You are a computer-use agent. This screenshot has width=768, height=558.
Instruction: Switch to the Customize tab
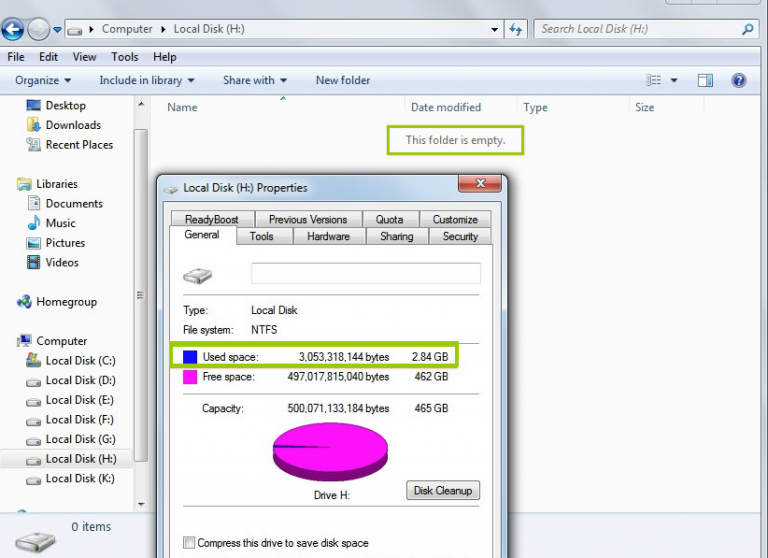click(455, 219)
